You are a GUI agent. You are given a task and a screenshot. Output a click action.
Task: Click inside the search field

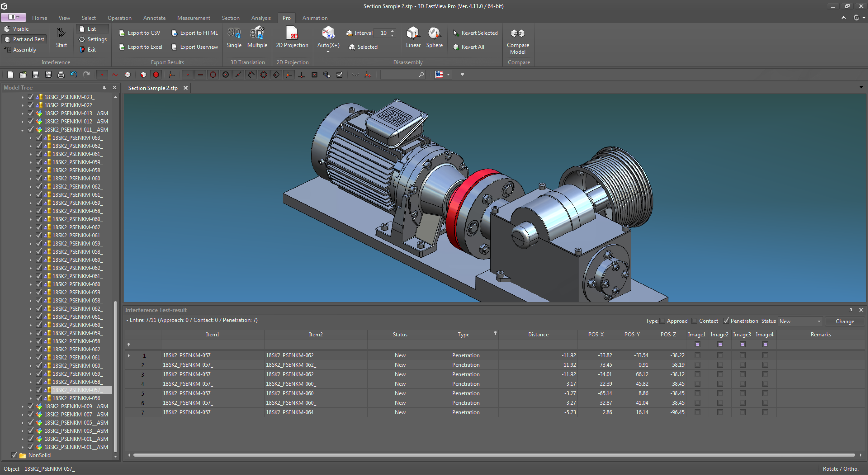tap(399, 74)
